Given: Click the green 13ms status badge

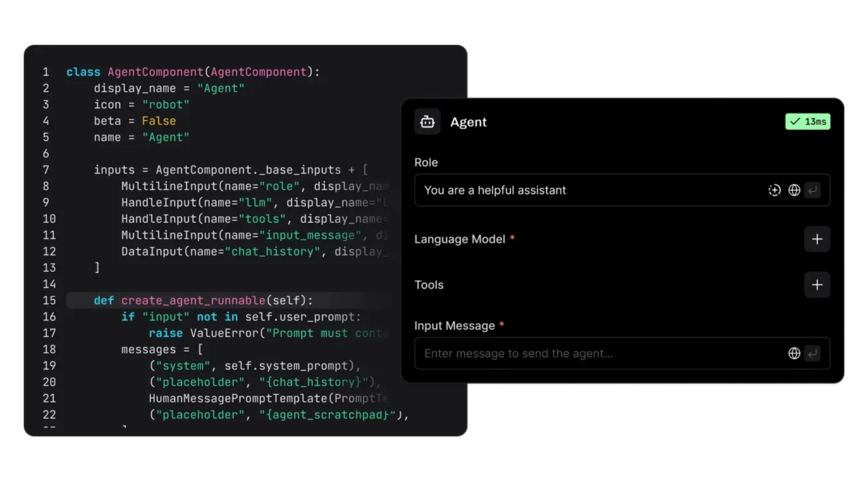Looking at the screenshot, I should click(x=808, y=122).
